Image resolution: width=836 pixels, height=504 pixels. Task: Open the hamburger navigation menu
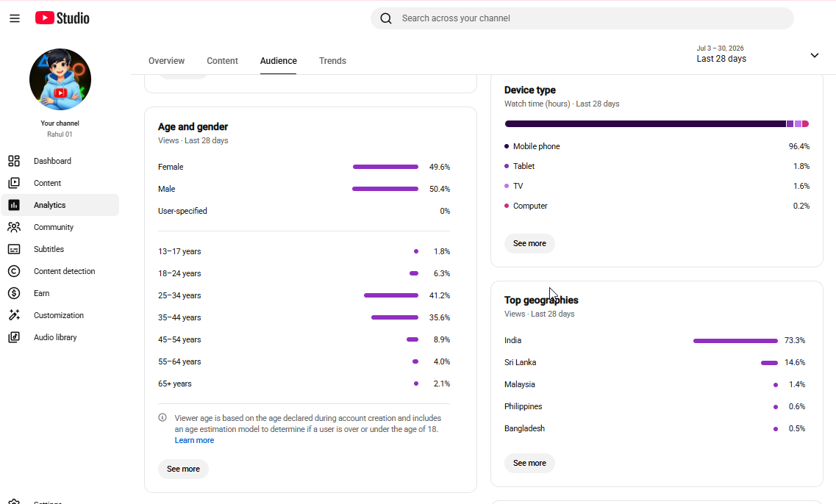click(15, 18)
